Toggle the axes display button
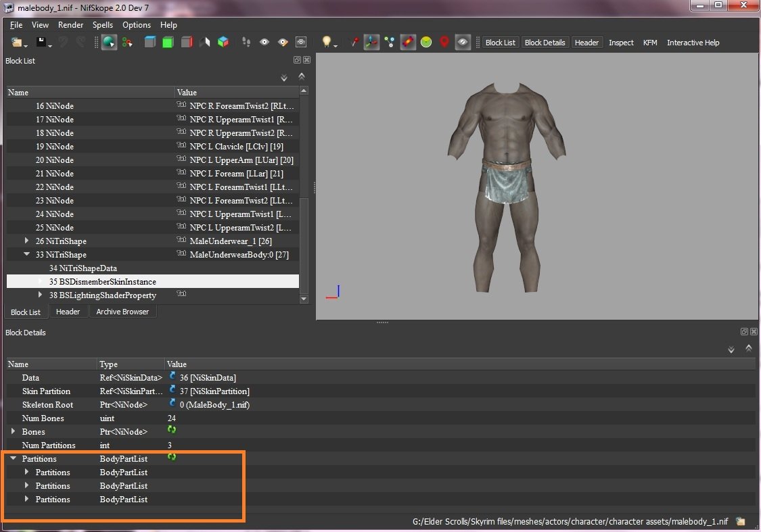Viewport: 761px width, 532px height. (x=371, y=42)
